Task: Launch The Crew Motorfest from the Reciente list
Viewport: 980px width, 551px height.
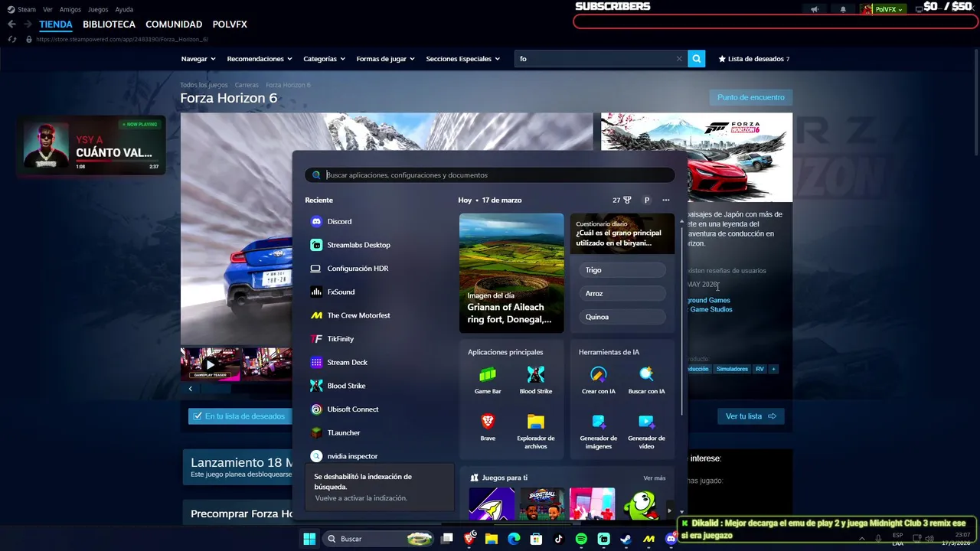Action: click(351, 315)
